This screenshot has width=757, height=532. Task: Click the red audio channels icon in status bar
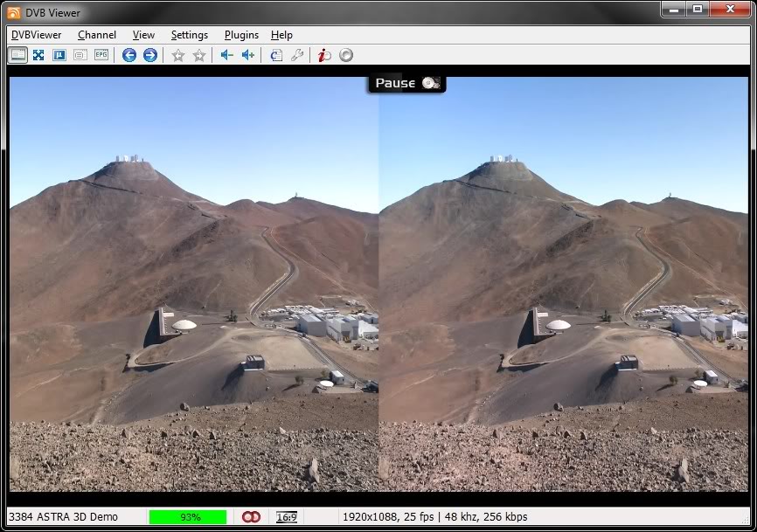pyautogui.click(x=251, y=517)
